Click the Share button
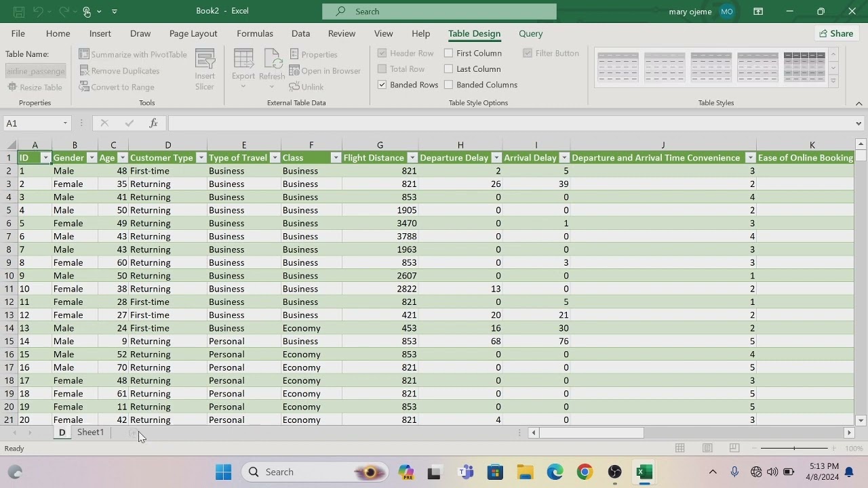The width and height of the screenshot is (868, 488). click(836, 33)
